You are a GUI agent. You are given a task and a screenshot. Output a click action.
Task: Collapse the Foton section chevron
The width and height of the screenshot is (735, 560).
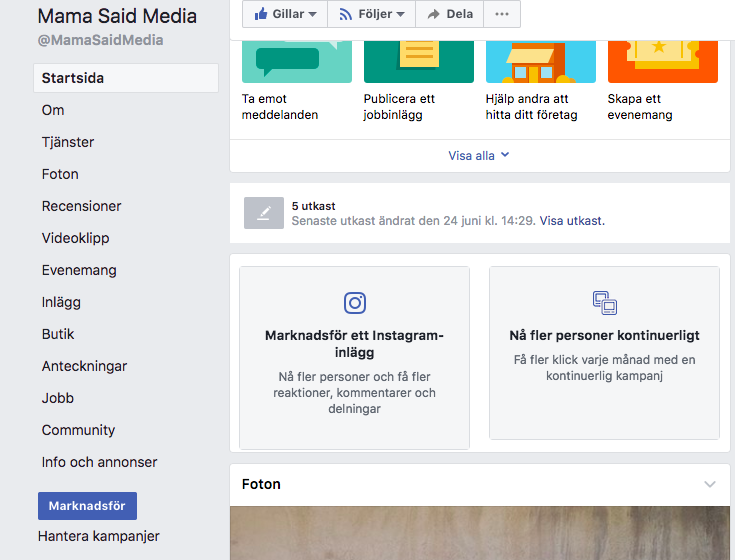[x=710, y=484]
